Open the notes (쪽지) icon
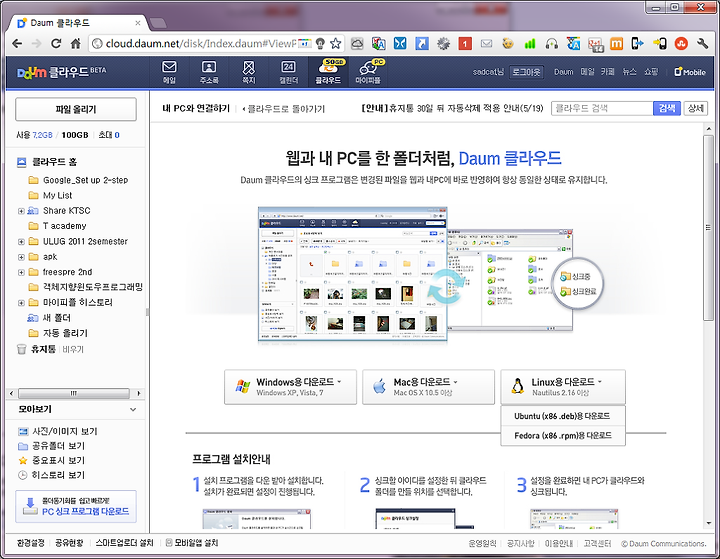Screen dimensions: 720x559 tap(248, 72)
